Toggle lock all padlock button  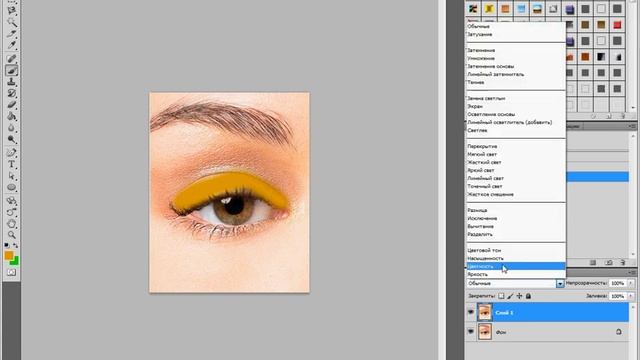pos(528,296)
